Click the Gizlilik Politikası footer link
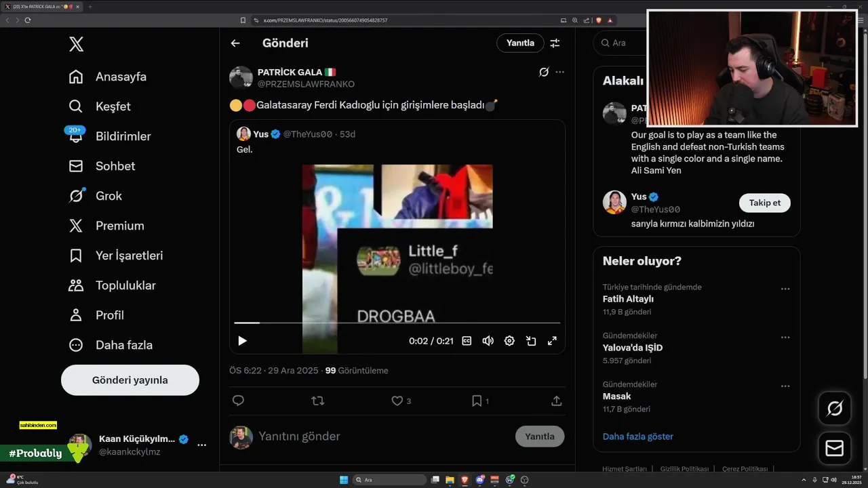Viewport: 868px width, 488px height. tap(684, 469)
